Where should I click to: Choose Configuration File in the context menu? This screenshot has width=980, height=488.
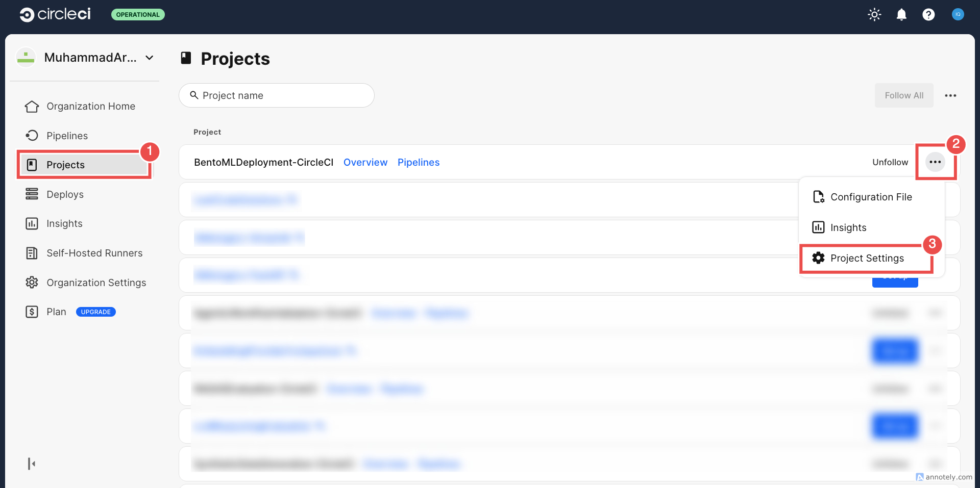click(871, 197)
